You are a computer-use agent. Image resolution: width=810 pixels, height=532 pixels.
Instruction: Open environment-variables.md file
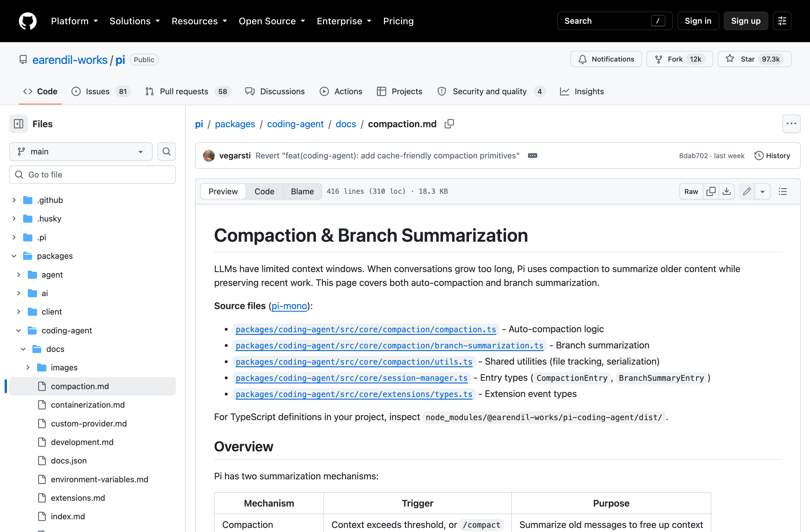100,479
